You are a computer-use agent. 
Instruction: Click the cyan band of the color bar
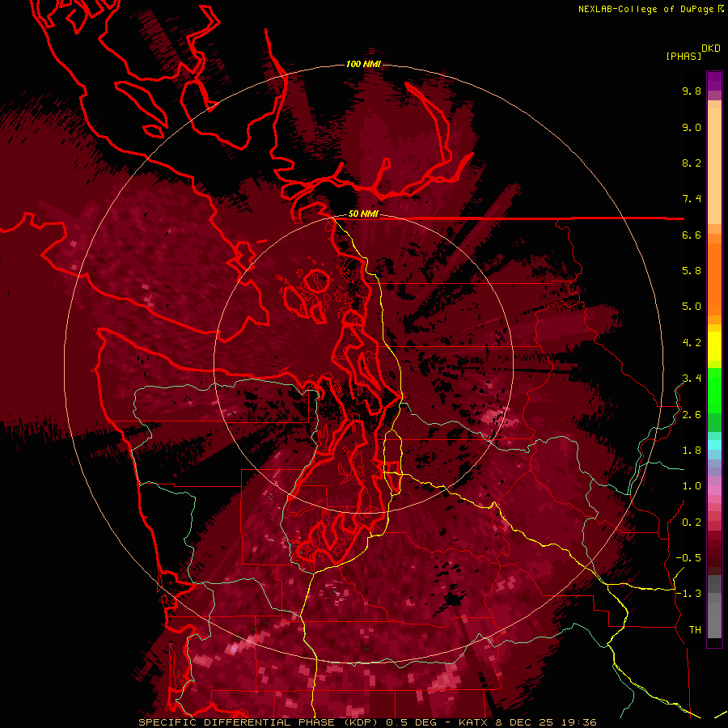tap(714, 445)
